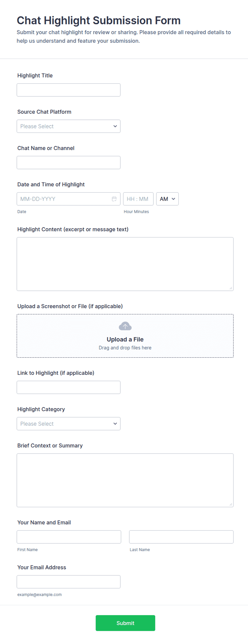Click inside the Highlight Content text area
The width and height of the screenshot is (248, 644).
tap(125, 264)
